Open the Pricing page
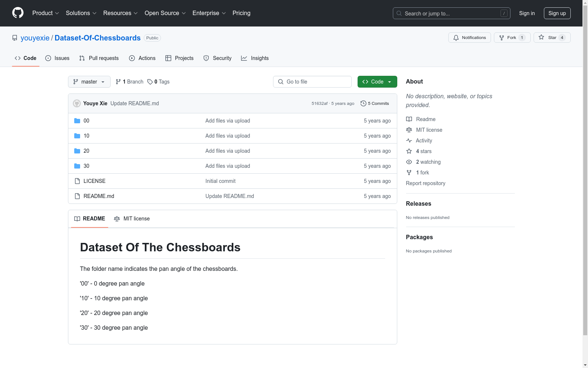The width and height of the screenshot is (588, 368). coord(241,13)
